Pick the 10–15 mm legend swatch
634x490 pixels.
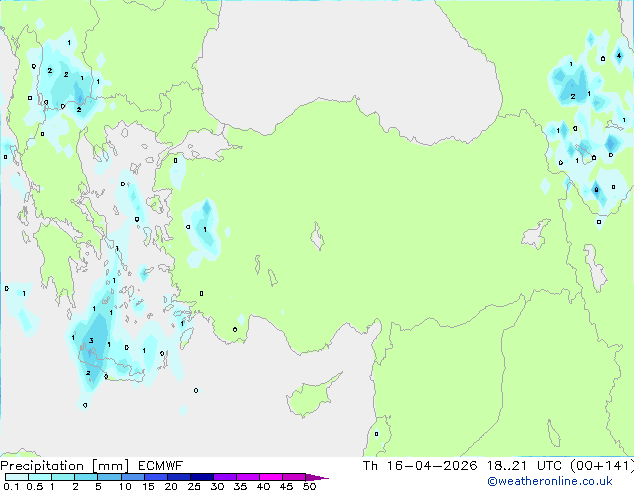(x=133, y=477)
